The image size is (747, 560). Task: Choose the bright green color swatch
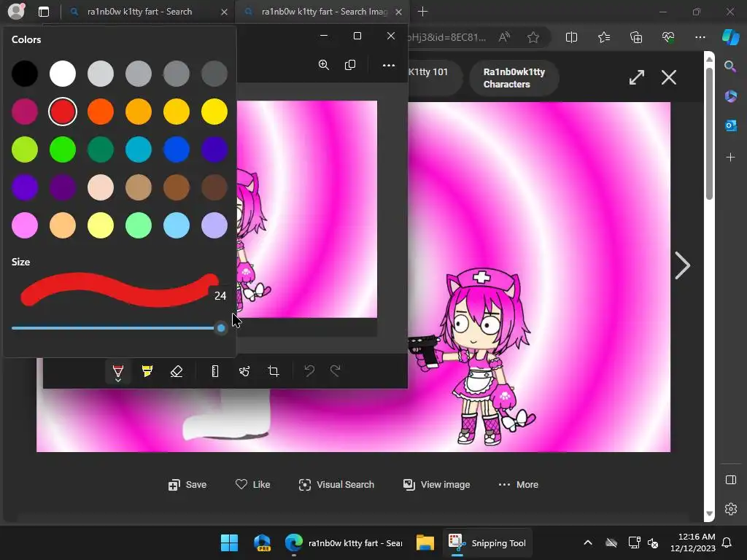click(x=63, y=149)
